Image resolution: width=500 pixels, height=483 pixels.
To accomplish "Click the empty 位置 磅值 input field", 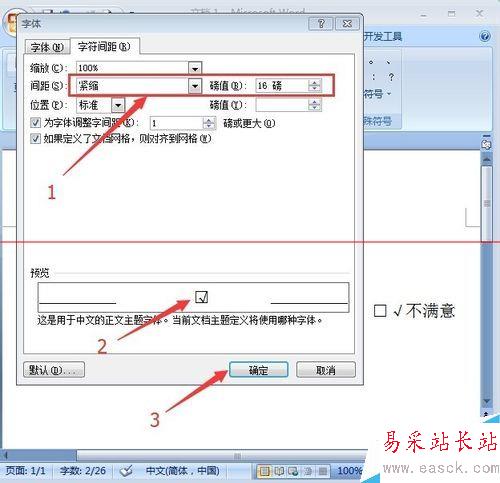I will [x=282, y=105].
